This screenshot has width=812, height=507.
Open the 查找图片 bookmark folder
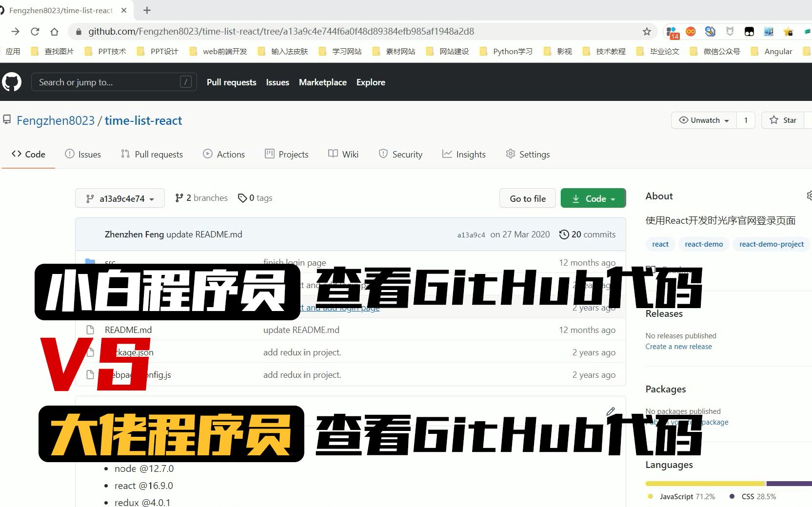point(52,51)
